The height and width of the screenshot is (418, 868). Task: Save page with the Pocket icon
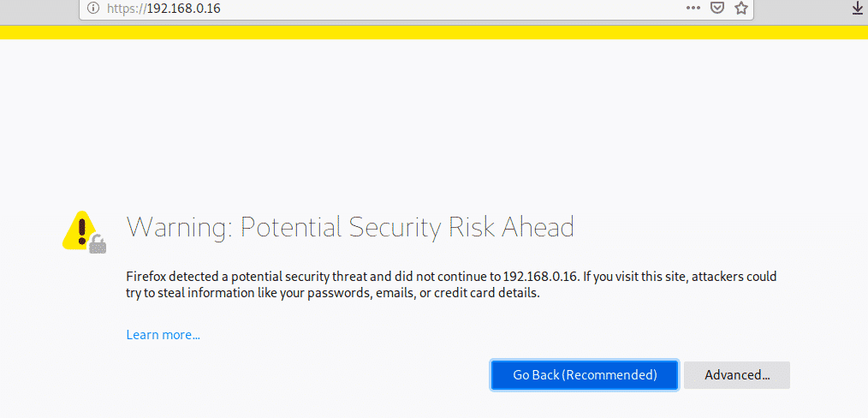click(x=717, y=8)
